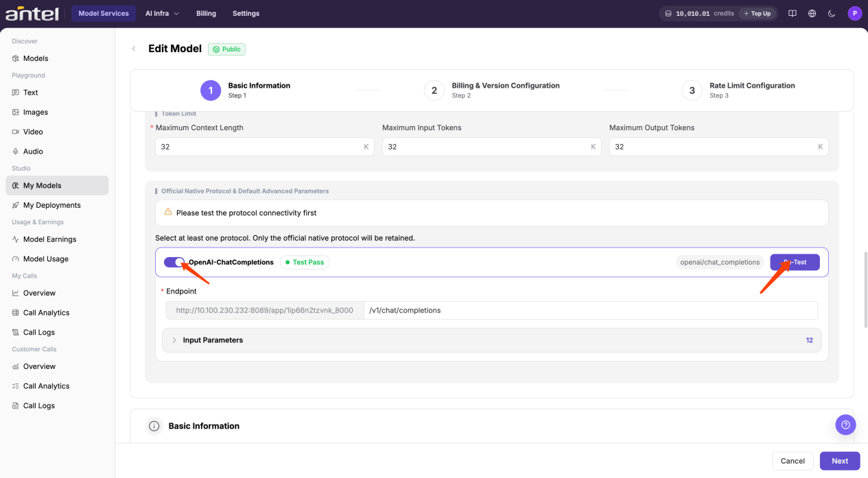Expand the Input Parameters section
Screen dimensions: 868x478
pyautogui.click(x=491, y=340)
